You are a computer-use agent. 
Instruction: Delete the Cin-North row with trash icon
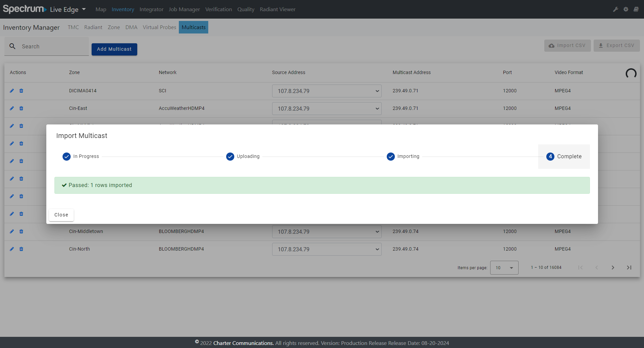click(x=21, y=249)
